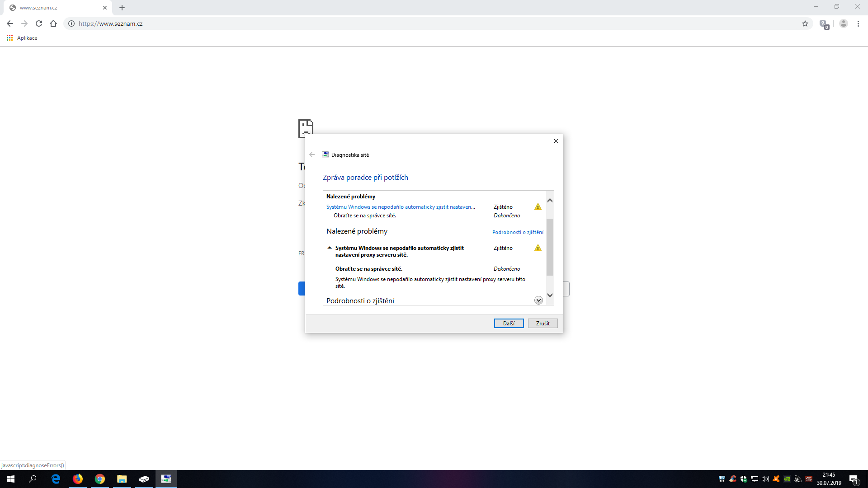Screen dimensions: 868x488
Task: Select the www.seznam.cz browser tab
Action: pos(54,8)
